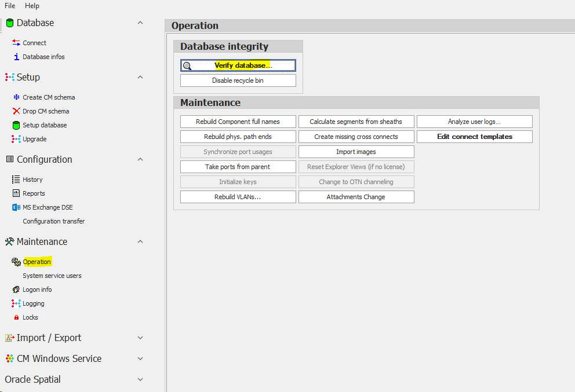
Task: Click Disable recycle bin button
Action: tap(238, 80)
